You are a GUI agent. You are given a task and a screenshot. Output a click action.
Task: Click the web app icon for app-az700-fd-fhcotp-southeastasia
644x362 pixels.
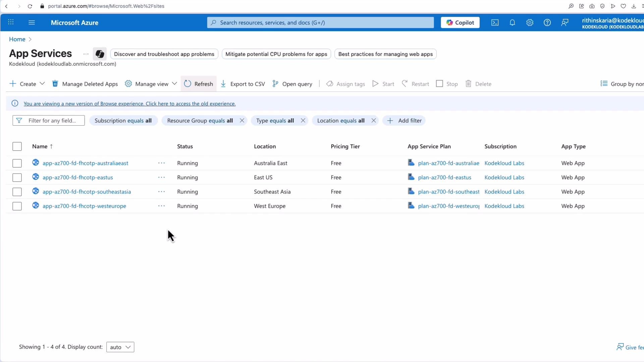coord(36,191)
